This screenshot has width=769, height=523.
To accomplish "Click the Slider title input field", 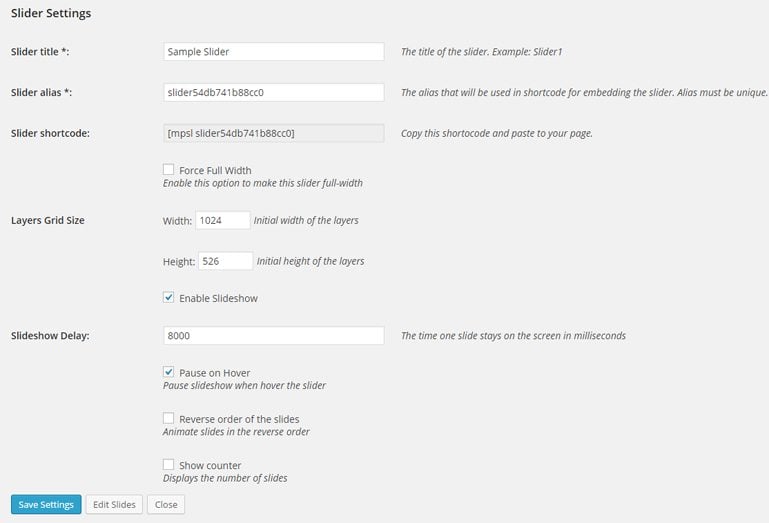I will click(273, 51).
